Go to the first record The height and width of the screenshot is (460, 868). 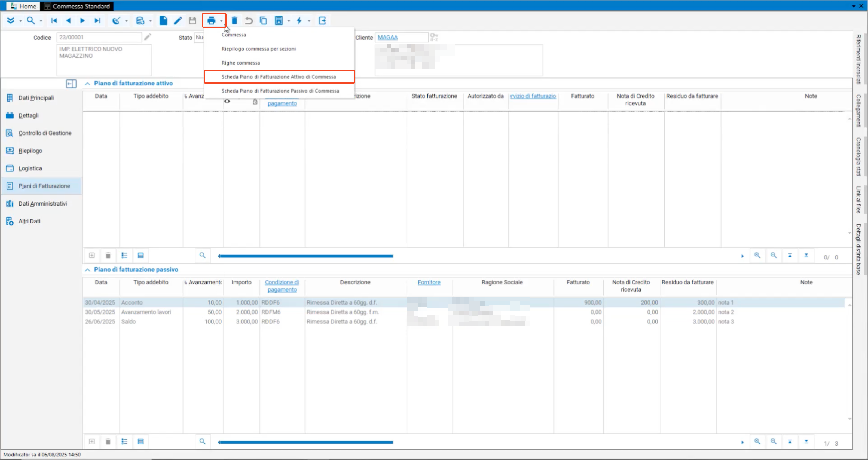pyautogui.click(x=54, y=20)
